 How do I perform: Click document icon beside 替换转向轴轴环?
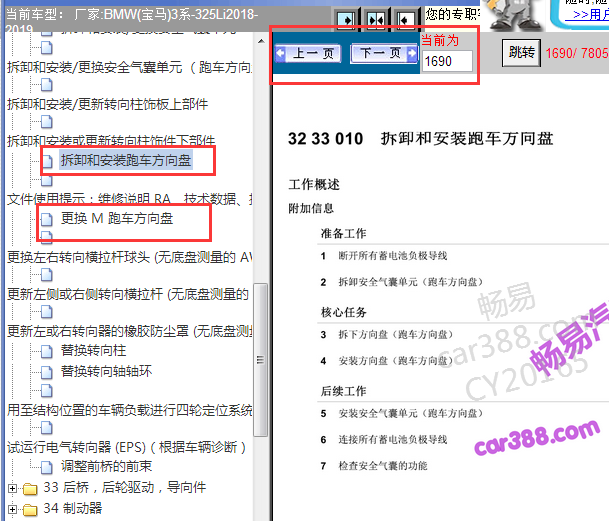click(x=47, y=372)
